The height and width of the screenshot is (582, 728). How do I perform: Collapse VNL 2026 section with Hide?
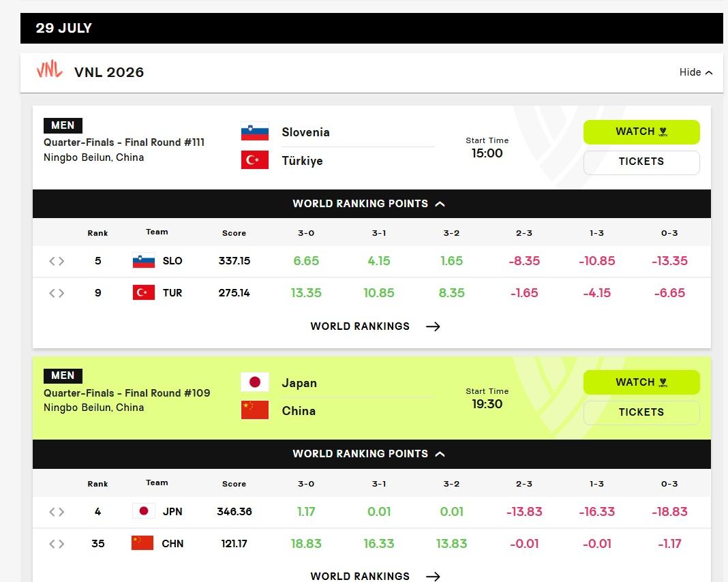[x=695, y=72]
